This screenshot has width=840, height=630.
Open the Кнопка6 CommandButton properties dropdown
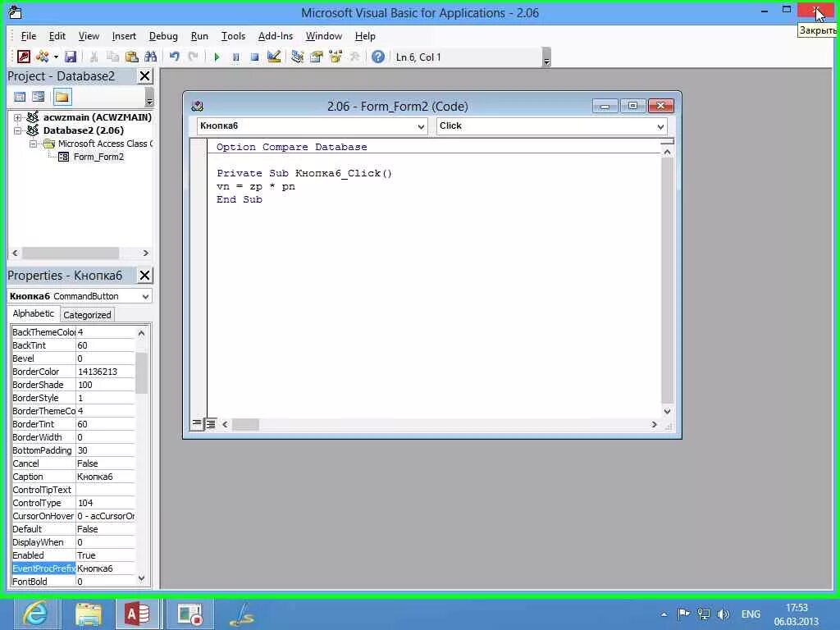pos(145,296)
